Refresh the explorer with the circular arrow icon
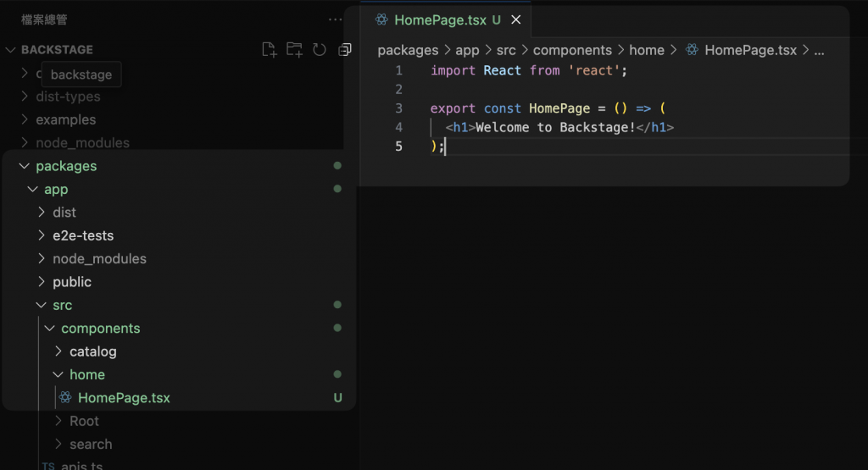868x470 pixels. pyautogui.click(x=320, y=50)
